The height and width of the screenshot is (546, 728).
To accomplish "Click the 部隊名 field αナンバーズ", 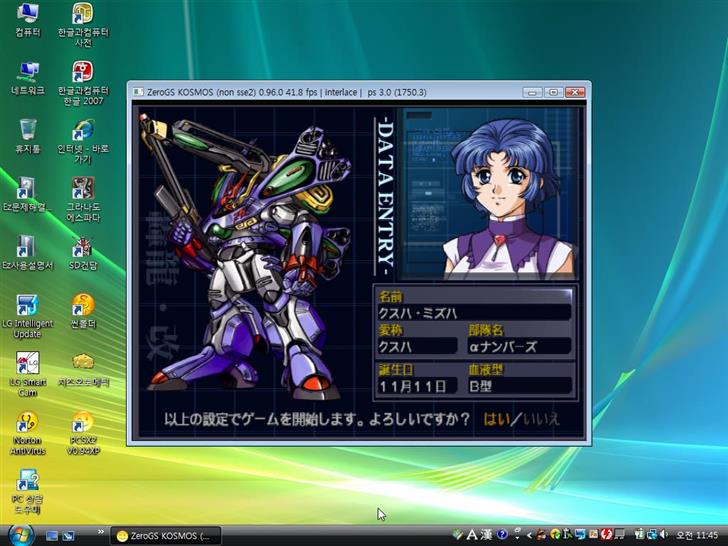I will (x=520, y=346).
